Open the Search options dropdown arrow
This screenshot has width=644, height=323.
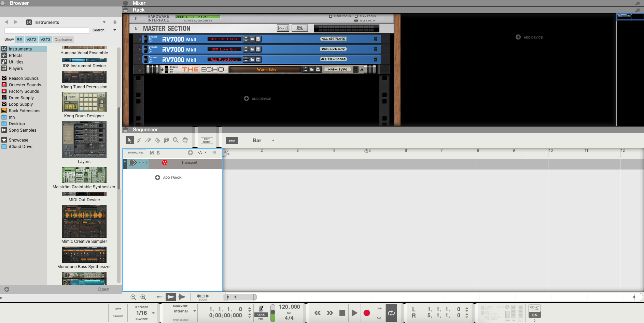pyautogui.click(x=115, y=30)
